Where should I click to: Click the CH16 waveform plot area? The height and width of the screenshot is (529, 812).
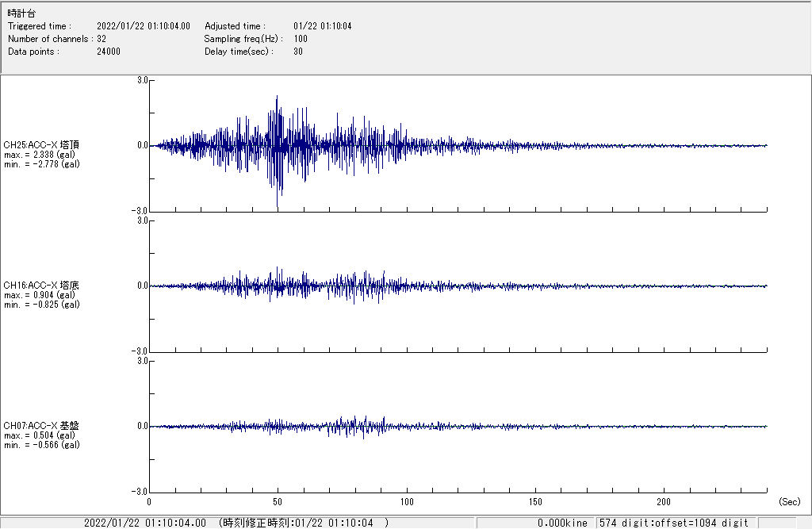click(x=457, y=286)
